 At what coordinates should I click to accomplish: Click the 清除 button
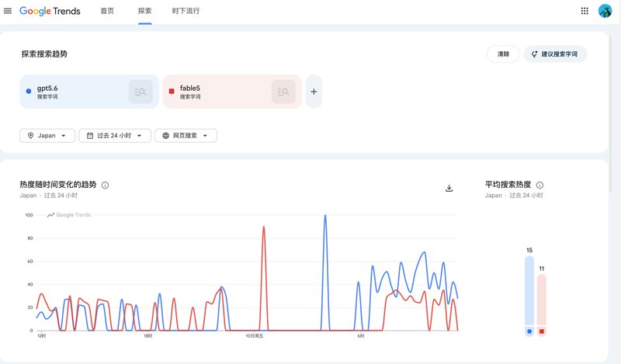pyautogui.click(x=503, y=54)
